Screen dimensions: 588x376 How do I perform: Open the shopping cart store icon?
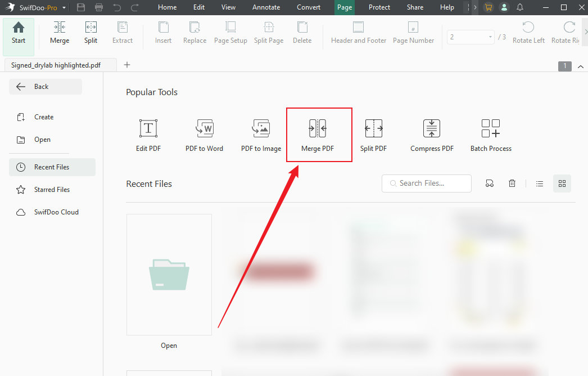[488, 7]
